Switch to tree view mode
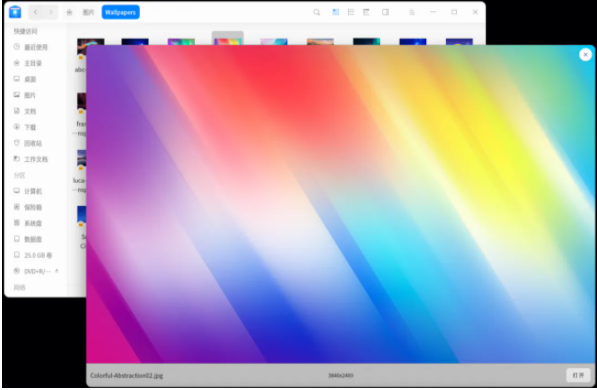The height and width of the screenshot is (390, 597). [x=366, y=12]
